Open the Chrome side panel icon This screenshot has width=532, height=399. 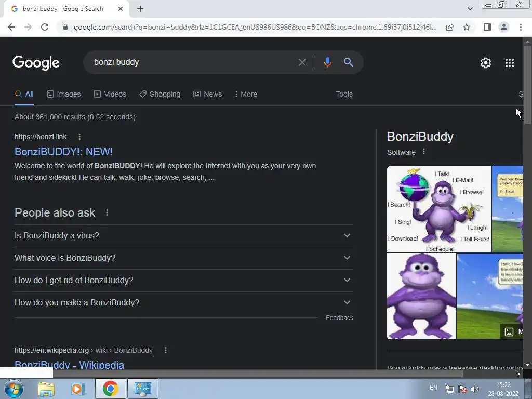point(487,27)
